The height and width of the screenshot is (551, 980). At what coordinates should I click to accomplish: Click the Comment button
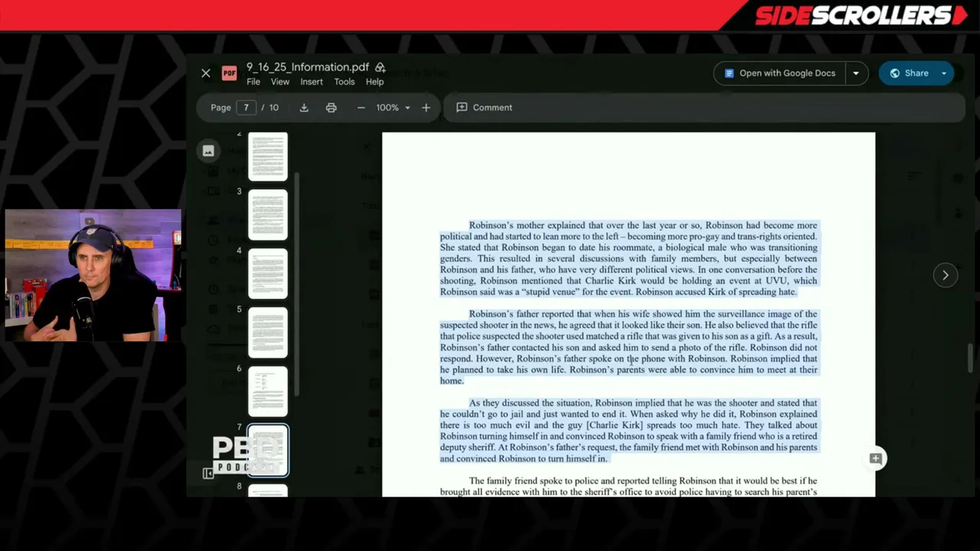pyautogui.click(x=485, y=108)
